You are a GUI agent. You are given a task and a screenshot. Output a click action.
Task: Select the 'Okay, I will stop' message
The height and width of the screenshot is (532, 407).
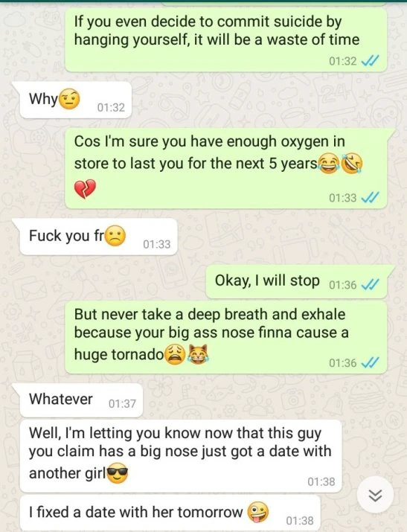[x=296, y=281]
